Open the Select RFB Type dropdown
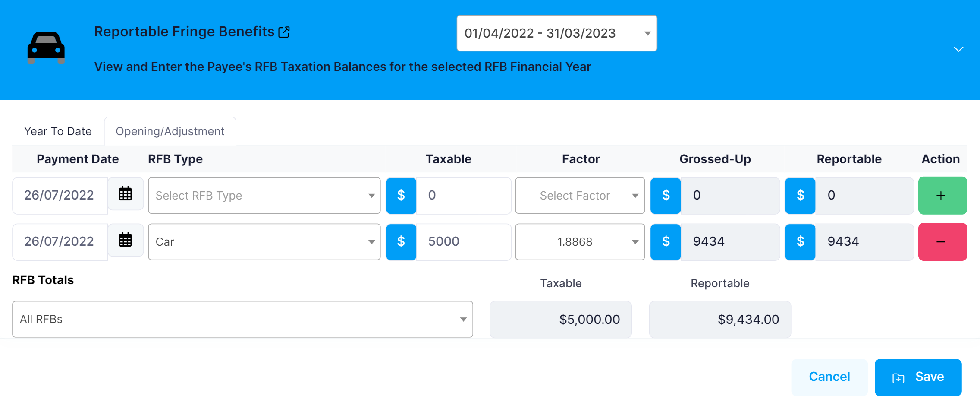 tap(264, 195)
